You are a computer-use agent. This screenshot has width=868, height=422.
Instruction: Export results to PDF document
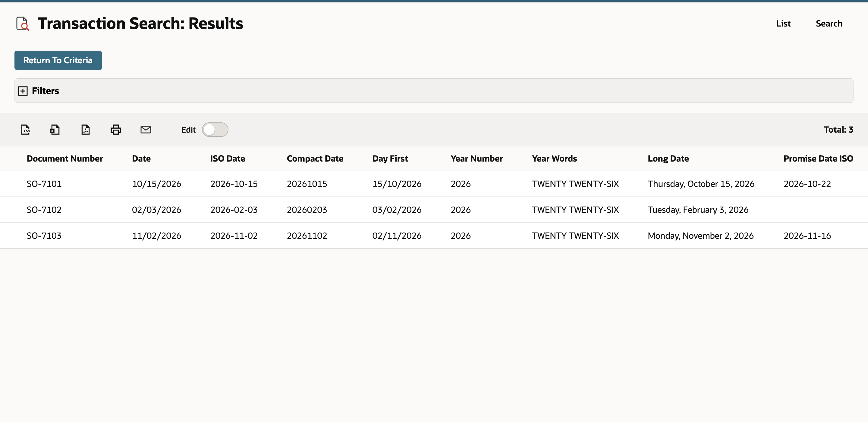pos(85,129)
